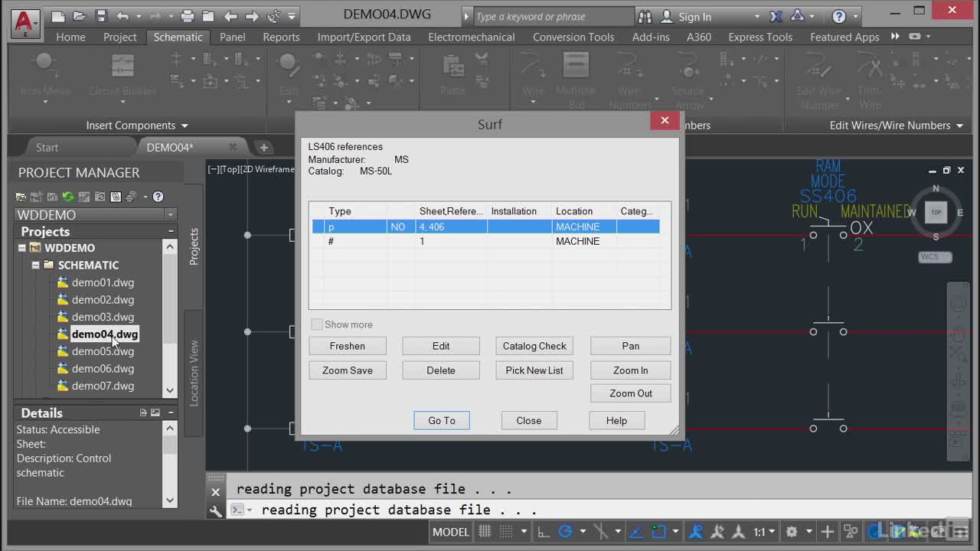Switch to the Start drawing tab
This screenshot has height=551, width=980.
(x=47, y=148)
